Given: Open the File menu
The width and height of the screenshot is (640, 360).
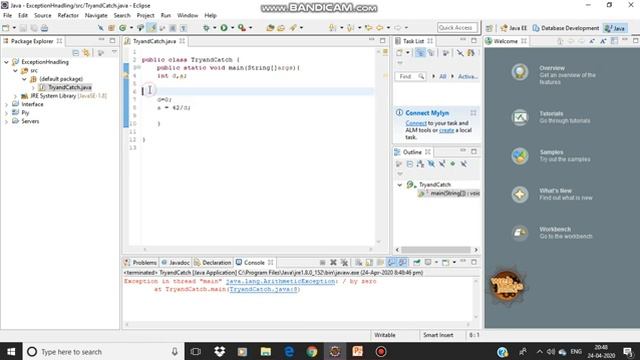Looking at the screenshot, I should pyautogui.click(x=7, y=15).
